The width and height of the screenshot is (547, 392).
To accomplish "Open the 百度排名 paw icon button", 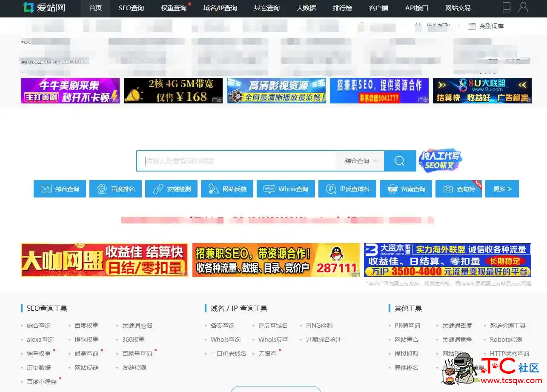I will coord(115,189).
